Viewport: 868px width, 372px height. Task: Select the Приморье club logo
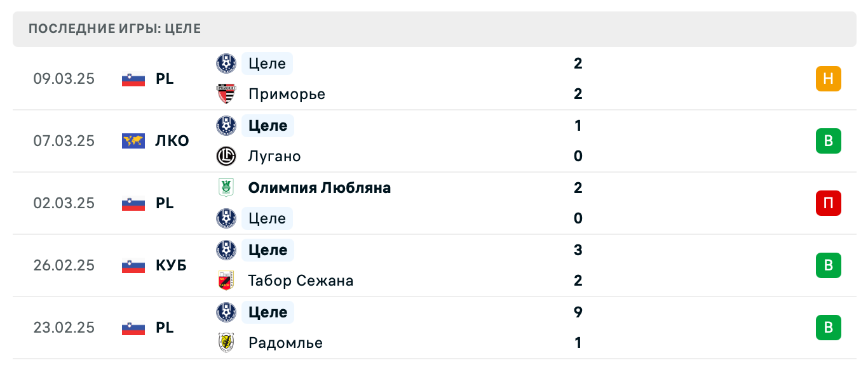[x=227, y=94]
